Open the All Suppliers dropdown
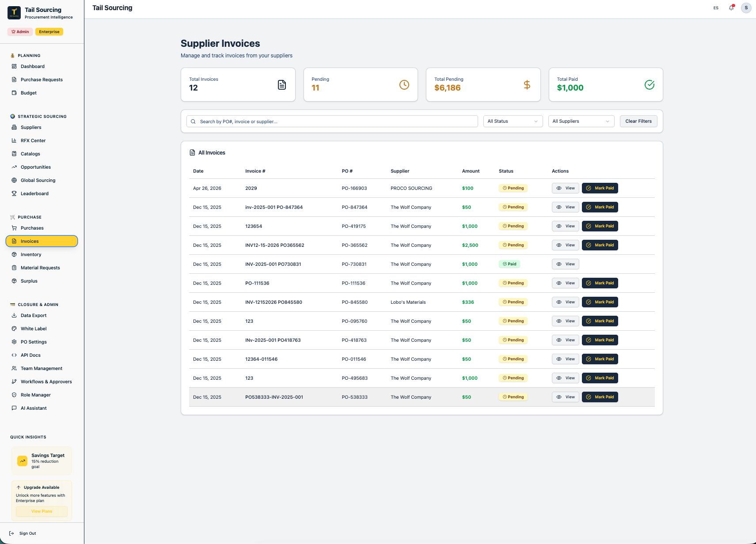This screenshot has width=756, height=544. click(x=581, y=121)
